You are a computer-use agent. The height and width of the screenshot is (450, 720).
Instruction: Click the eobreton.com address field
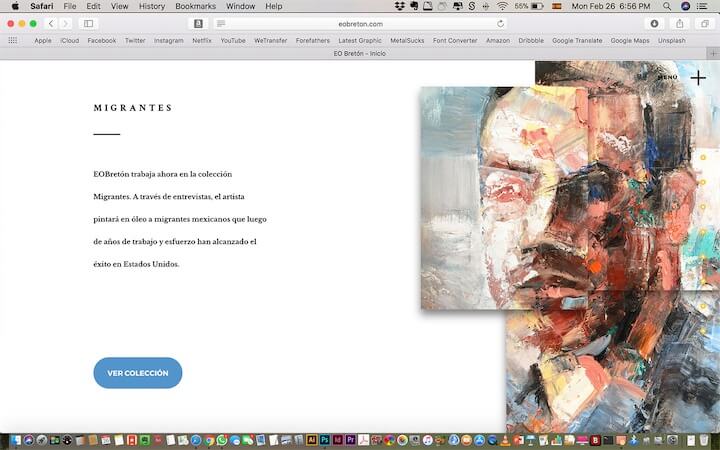360,23
